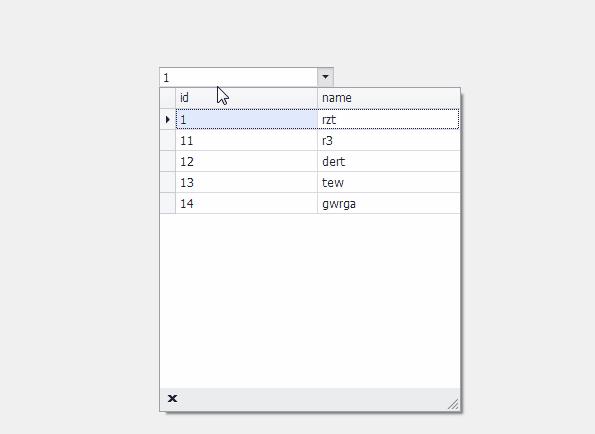The image size is (595, 434).
Task: Select the cell with name r3
Action: point(389,140)
